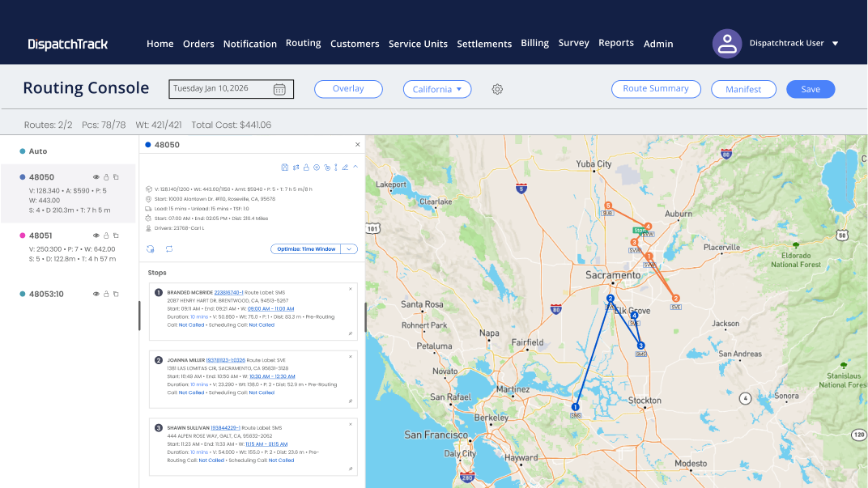Toggle visibility eye for route 48050
The image size is (868, 488).
[x=96, y=177]
